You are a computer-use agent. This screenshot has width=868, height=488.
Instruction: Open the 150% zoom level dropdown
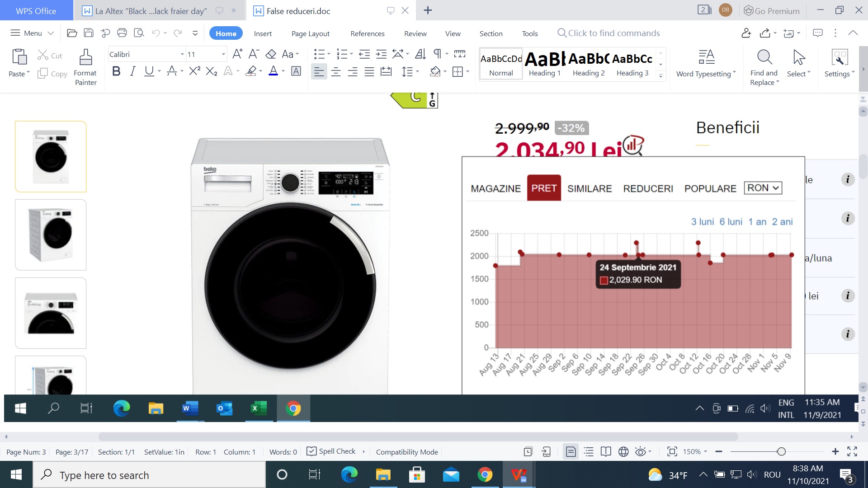(x=695, y=451)
